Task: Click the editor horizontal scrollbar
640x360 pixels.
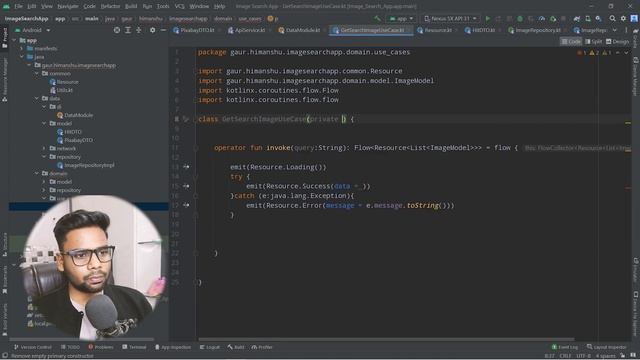Action: [386, 339]
